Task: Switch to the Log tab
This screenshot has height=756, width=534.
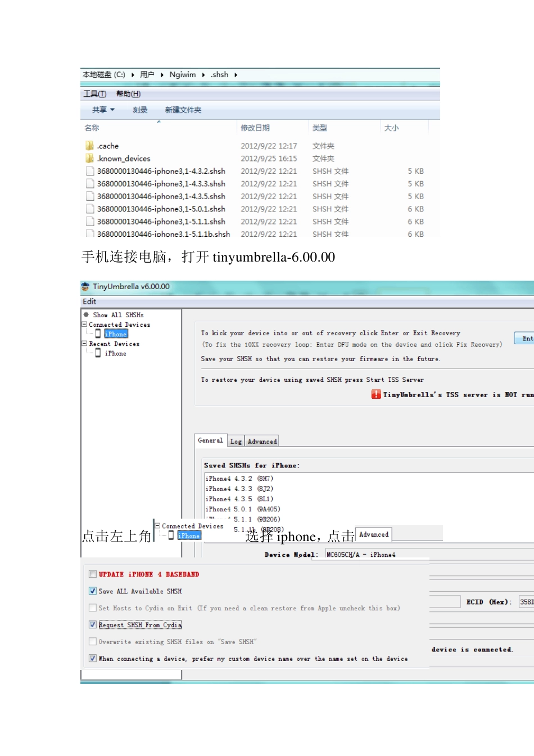Action: [x=236, y=442]
